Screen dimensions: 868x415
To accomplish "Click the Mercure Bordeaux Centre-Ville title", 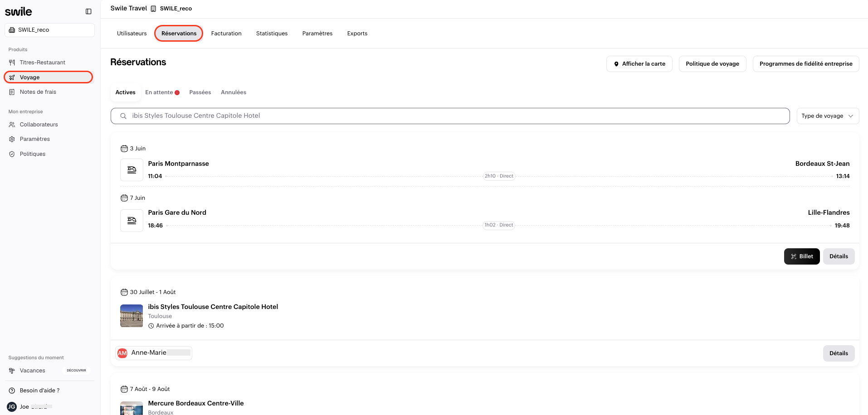I will 196,403.
